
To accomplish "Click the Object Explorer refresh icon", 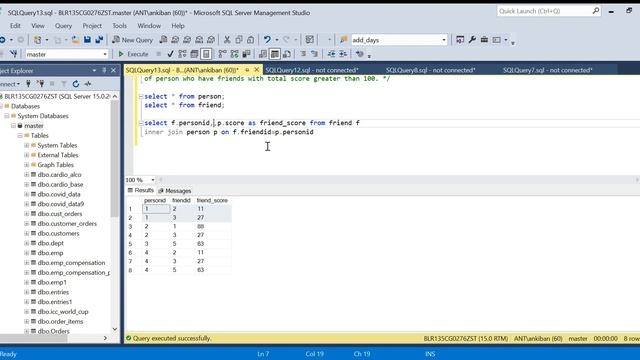I will click(x=76, y=84).
